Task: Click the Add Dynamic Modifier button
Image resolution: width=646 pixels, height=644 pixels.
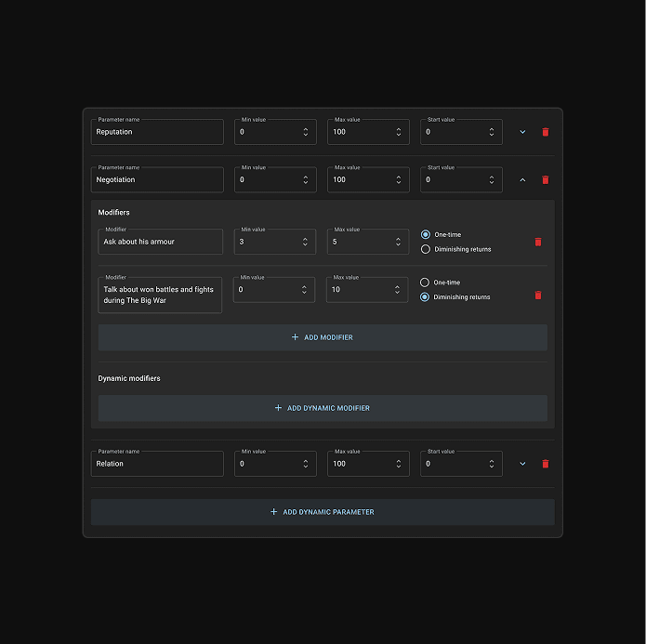Action: click(x=323, y=408)
